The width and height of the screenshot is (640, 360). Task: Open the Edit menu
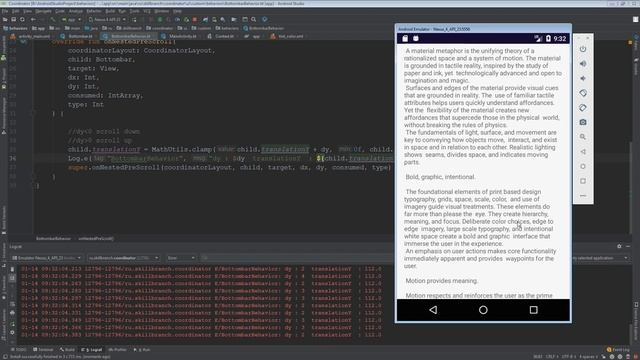16,11
